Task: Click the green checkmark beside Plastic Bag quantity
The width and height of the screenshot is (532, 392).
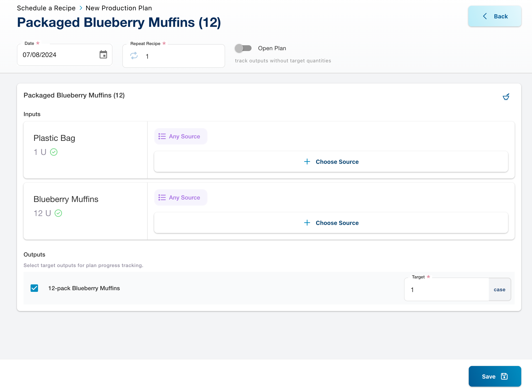Action: pyautogui.click(x=54, y=152)
